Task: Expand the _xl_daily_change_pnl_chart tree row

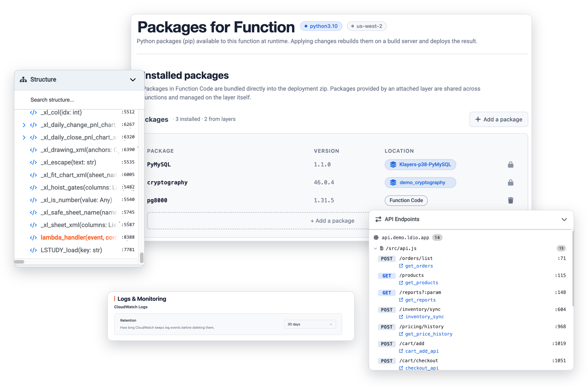Action: click(24, 125)
